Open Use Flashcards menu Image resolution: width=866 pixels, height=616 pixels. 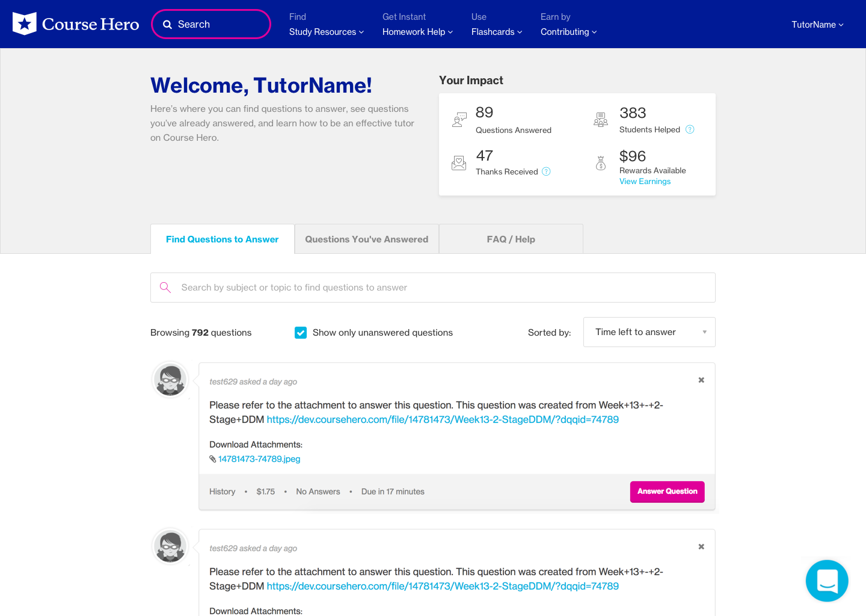497,25
